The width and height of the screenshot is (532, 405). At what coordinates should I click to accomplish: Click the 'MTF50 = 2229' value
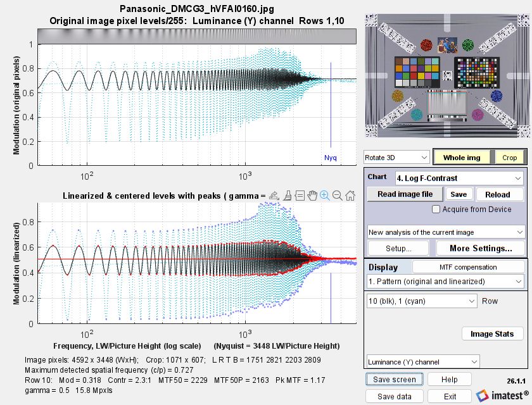(x=183, y=380)
